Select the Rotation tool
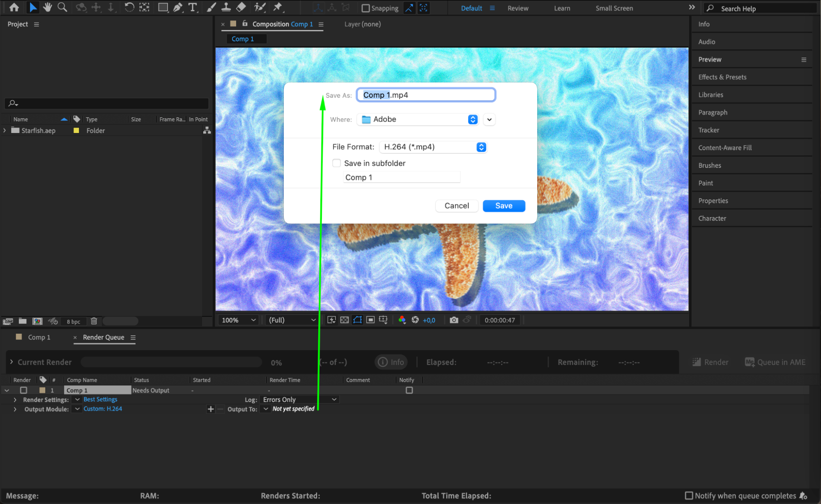The height and width of the screenshot is (504, 821). tap(129, 7)
